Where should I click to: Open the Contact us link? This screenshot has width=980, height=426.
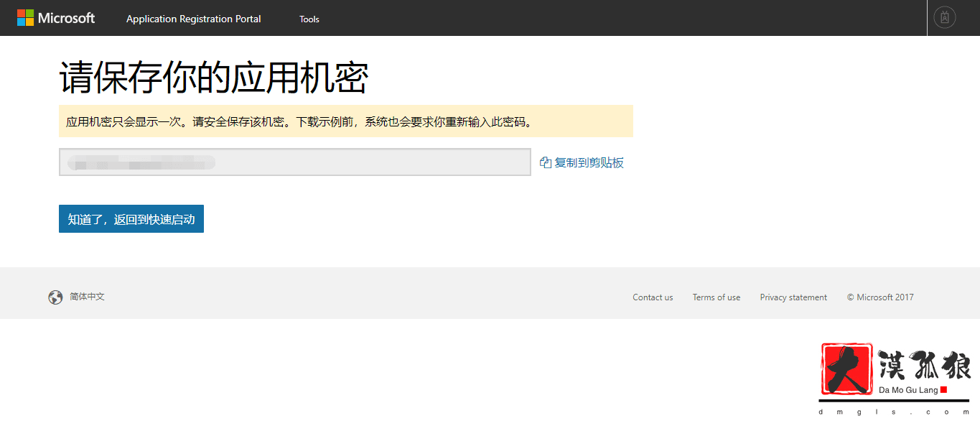tap(653, 297)
